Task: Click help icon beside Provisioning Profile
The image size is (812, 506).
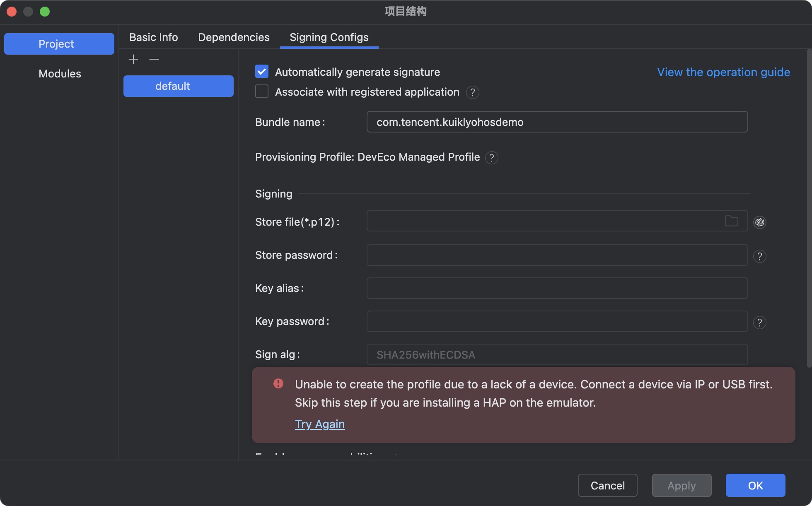Action: point(491,158)
